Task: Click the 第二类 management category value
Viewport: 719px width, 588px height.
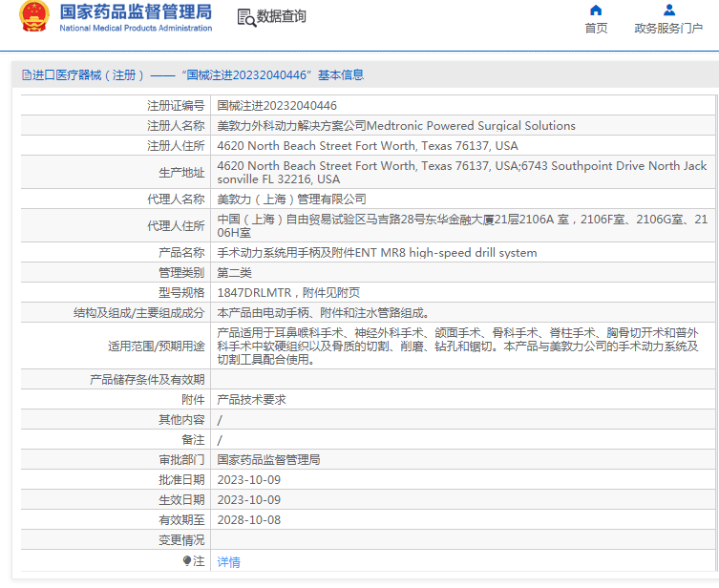Action: click(234, 273)
